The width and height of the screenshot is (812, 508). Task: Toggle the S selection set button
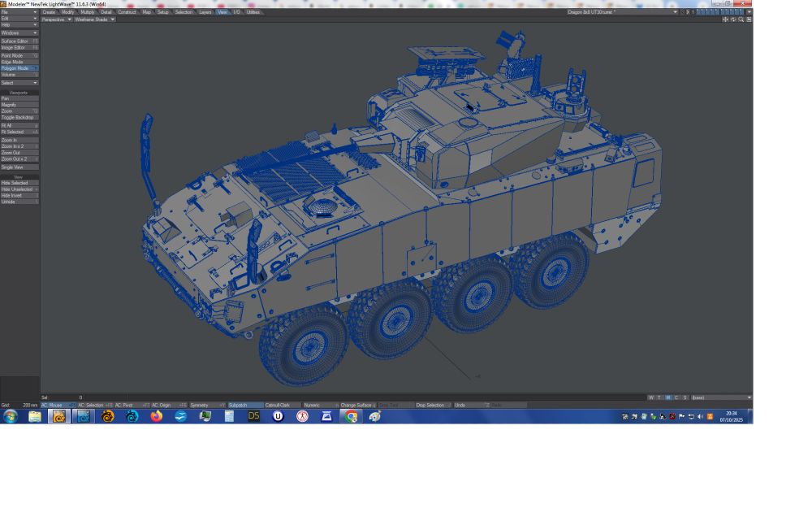pyautogui.click(x=685, y=397)
